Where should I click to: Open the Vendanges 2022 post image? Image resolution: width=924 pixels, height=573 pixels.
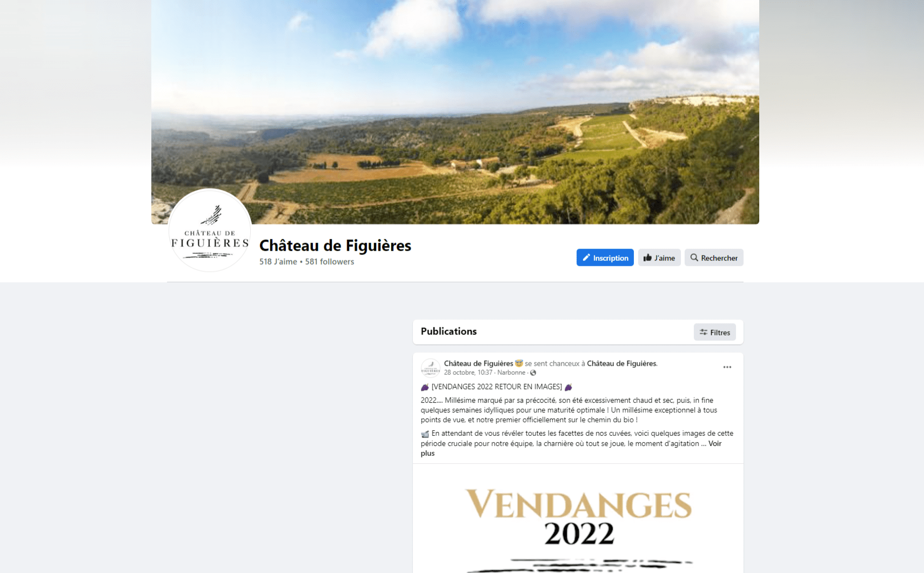(578, 518)
